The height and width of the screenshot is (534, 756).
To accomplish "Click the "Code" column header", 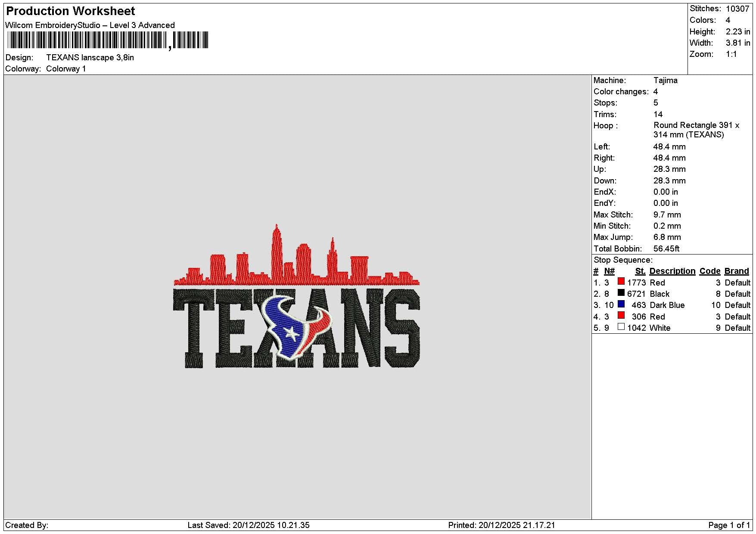I will tap(710, 271).
